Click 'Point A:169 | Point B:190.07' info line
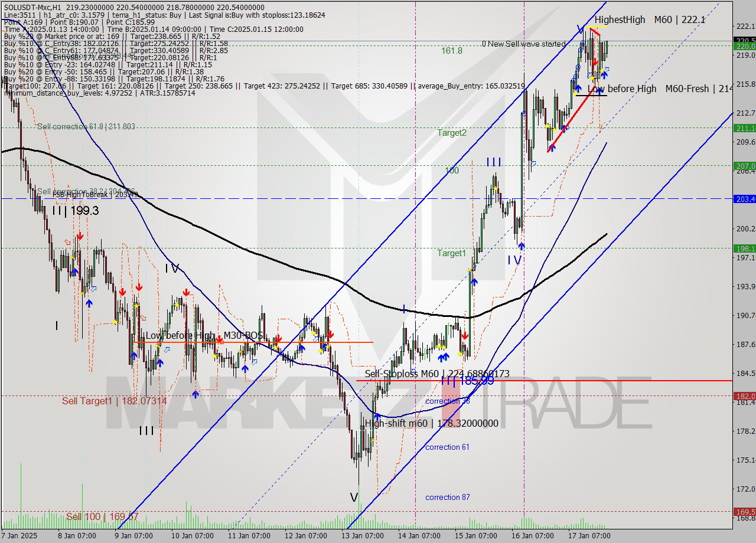756x543 pixels. (79, 22)
